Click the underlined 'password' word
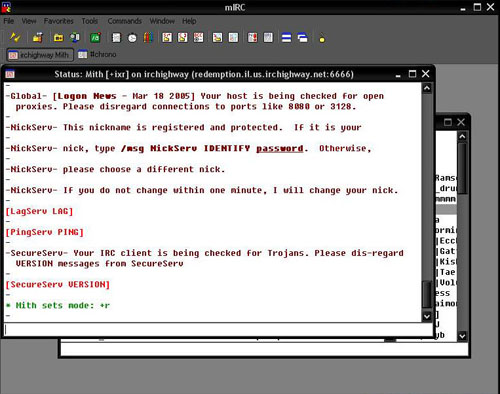500x394 pixels. tap(280, 148)
